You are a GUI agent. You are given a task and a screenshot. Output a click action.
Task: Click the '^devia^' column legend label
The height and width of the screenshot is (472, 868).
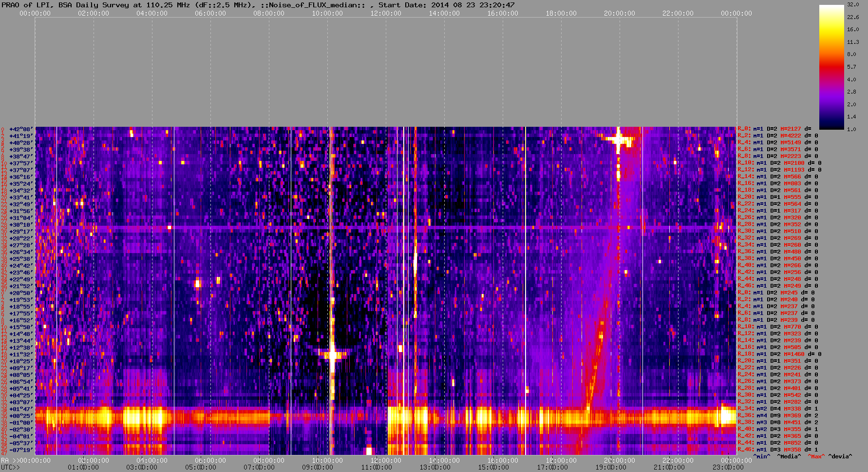[840, 457]
